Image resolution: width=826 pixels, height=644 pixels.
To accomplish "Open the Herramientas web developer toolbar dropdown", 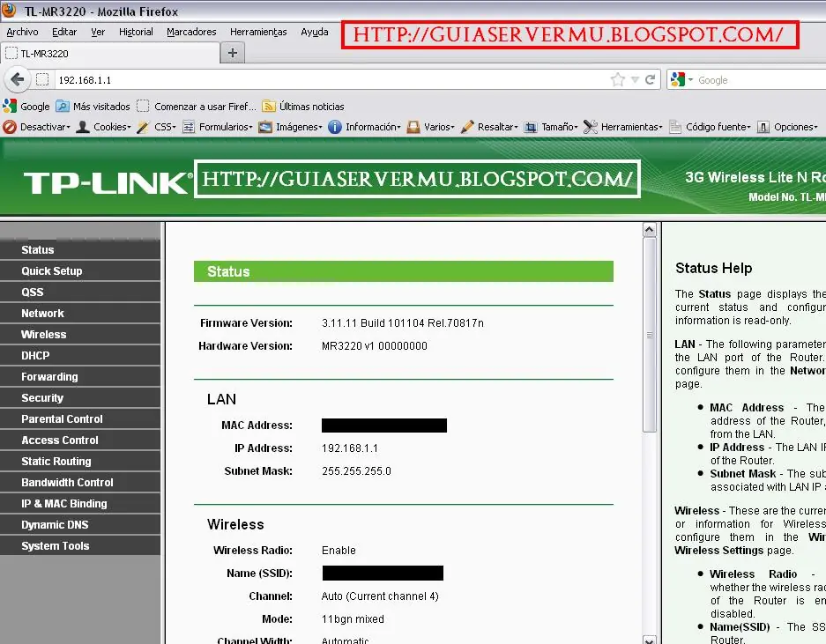I will pyautogui.click(x=622, y=127).
